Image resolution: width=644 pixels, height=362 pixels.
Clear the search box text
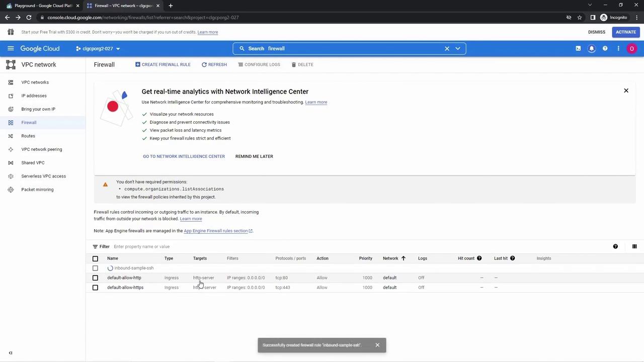447,49
